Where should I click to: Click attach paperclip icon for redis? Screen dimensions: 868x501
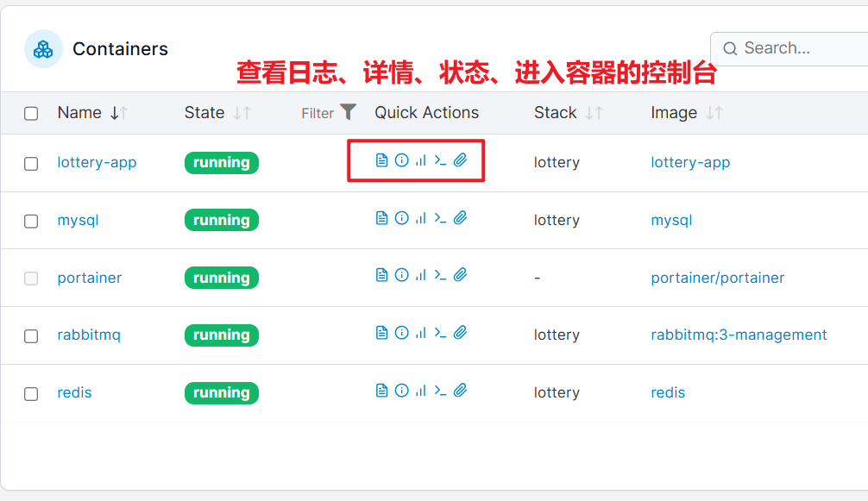[460, 391]
